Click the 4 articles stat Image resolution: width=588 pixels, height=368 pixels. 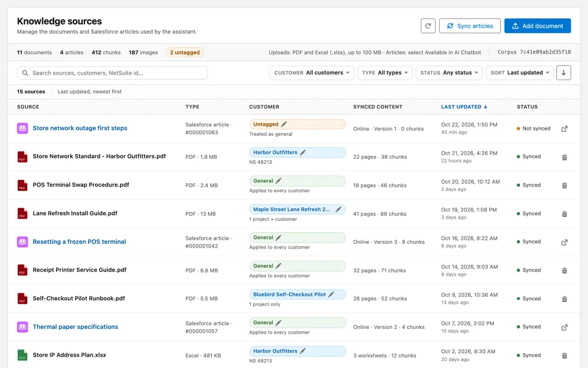72,52
